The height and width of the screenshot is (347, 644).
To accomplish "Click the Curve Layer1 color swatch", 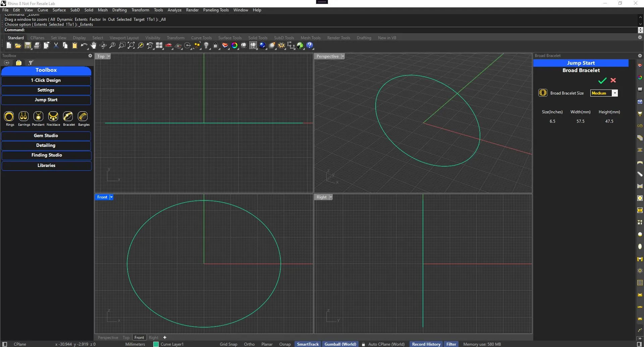I will click(156, 344).
